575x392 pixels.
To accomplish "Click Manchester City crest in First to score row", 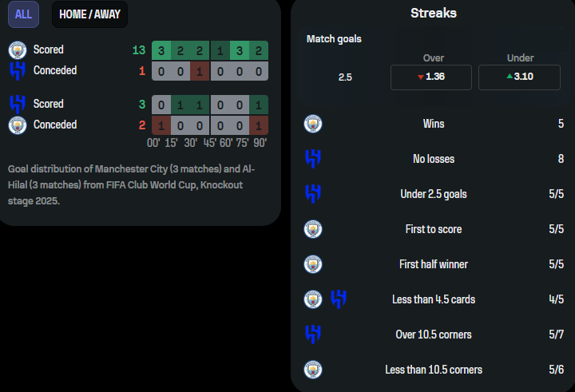I will coord(313,229).
